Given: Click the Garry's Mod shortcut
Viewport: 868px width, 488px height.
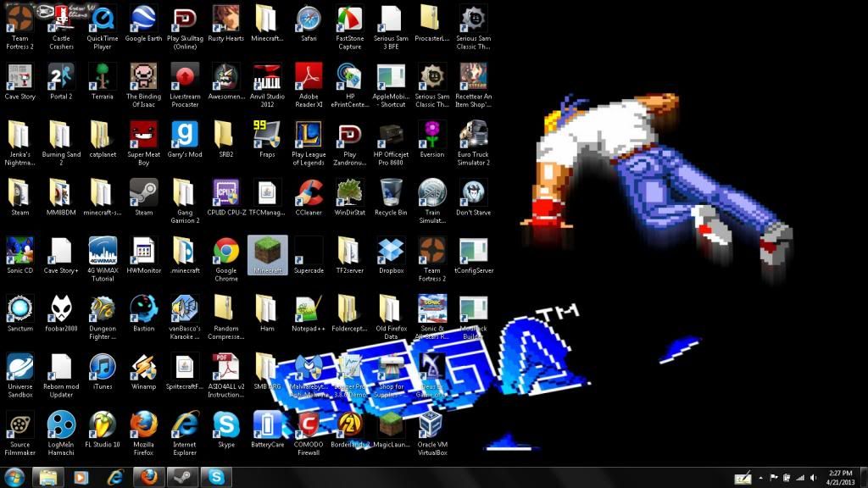Looking at the screenshot, I should tap(185, 135).
